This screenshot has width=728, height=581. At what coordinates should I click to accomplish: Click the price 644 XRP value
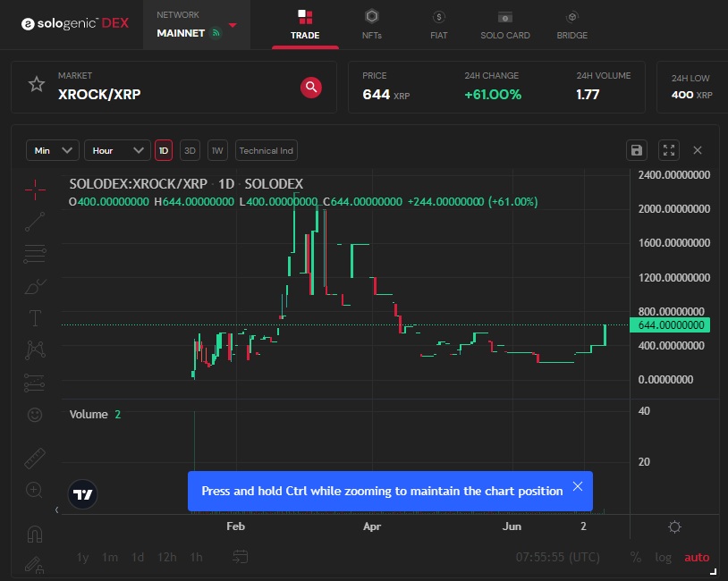pyautogui.click(x=385, y=95)
